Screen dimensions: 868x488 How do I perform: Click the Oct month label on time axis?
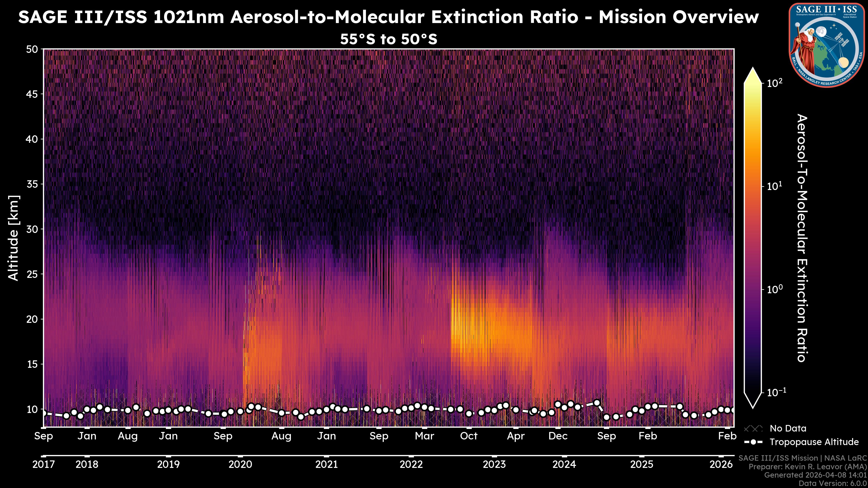click(x=469, y=436)
